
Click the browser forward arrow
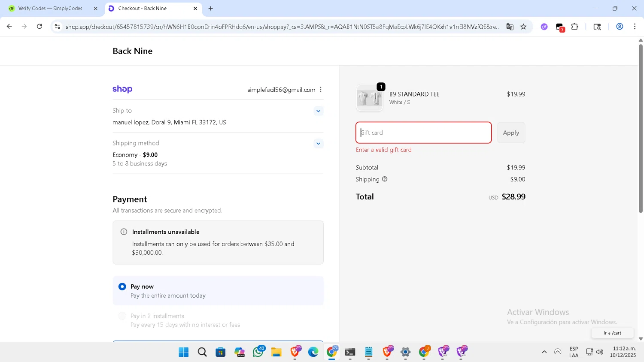click(24, 27)
